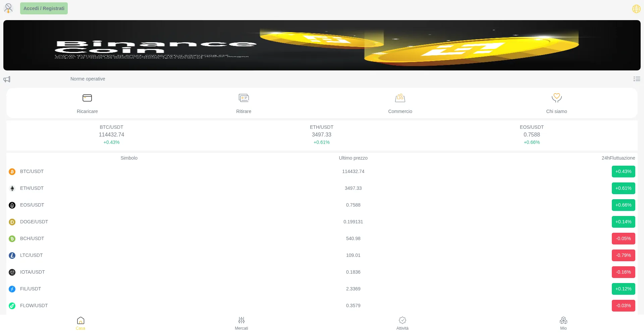644x333 pixels.
Task: Click the Binance Coin banner
Action: (x=322, y=45)
